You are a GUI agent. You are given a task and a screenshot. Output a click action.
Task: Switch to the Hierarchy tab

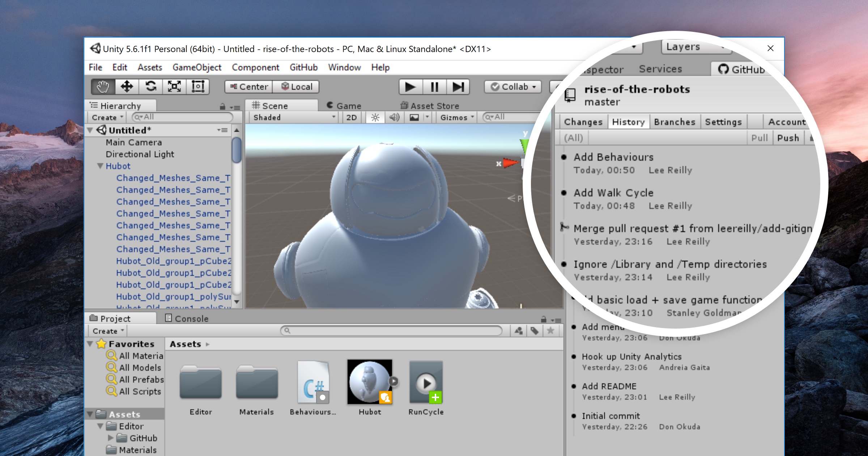(x=121, y=106)
